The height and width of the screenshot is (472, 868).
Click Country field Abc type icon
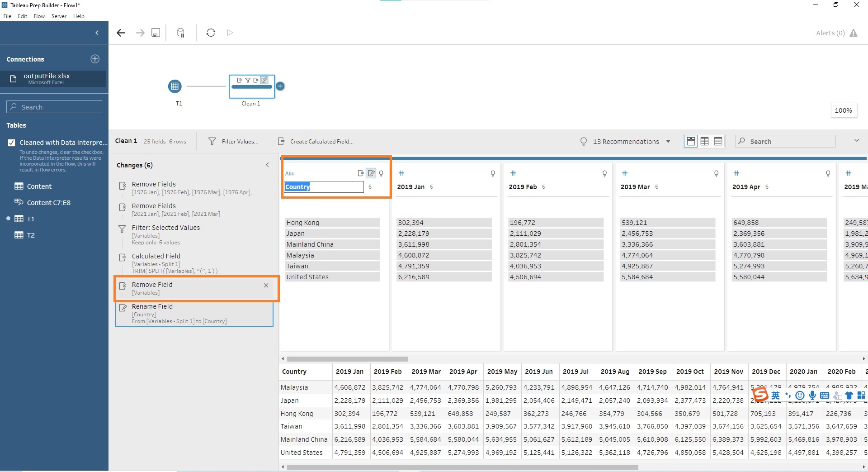click(290, 173)
